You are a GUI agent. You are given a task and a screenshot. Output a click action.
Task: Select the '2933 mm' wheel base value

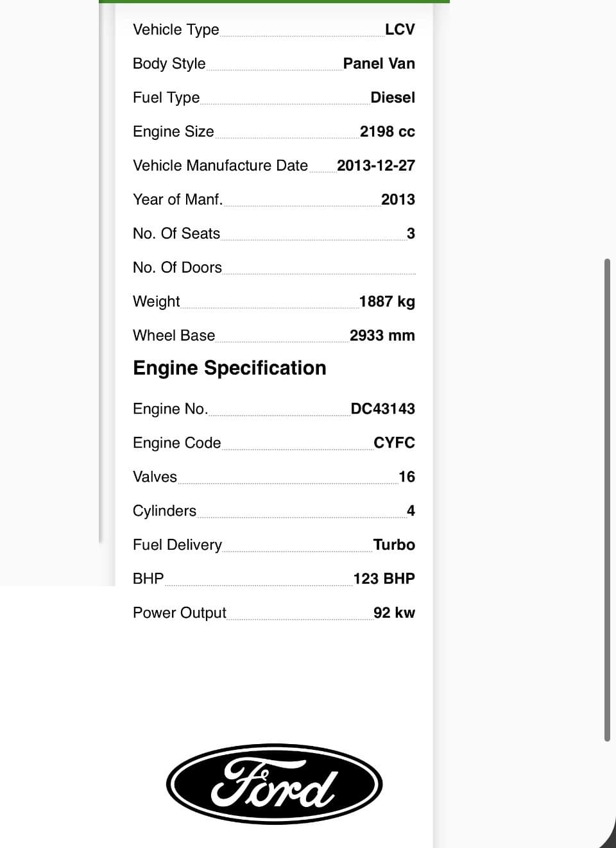[382, 335]
